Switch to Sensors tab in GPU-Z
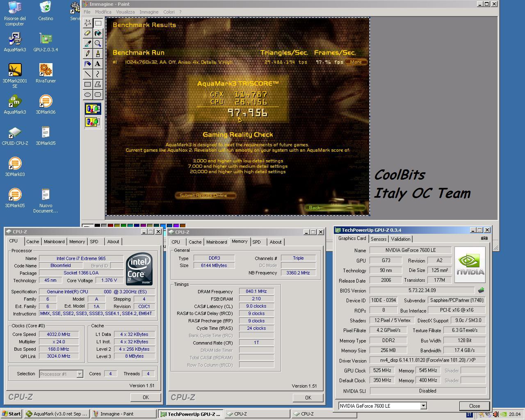 click(378, 239)
